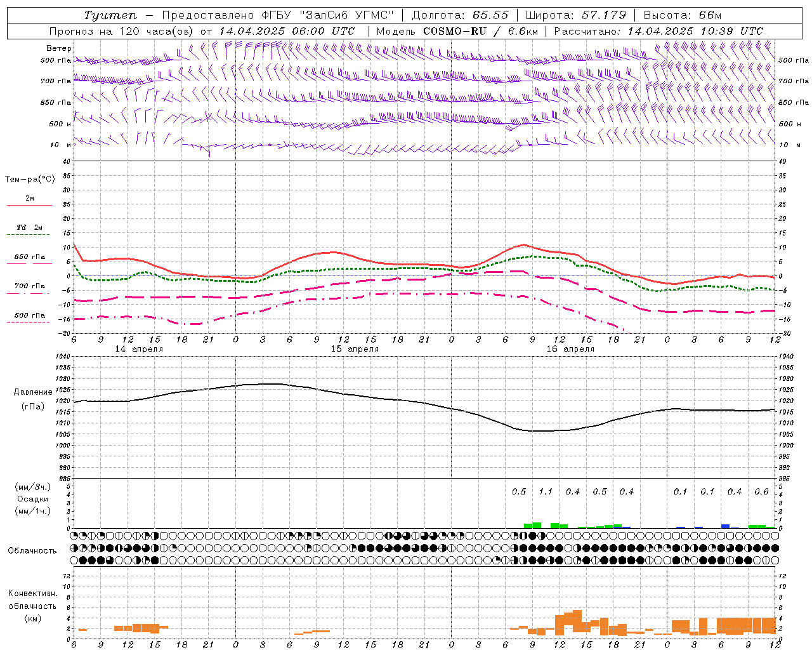Click the 14 апреля date label
Viewport: 812px width, 650px height.
[139, 349]
